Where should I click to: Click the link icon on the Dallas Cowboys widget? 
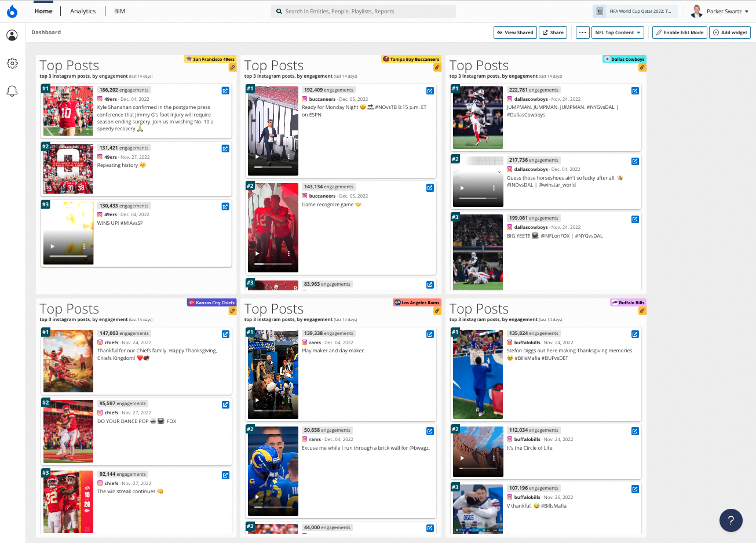(x=642, y=68)
